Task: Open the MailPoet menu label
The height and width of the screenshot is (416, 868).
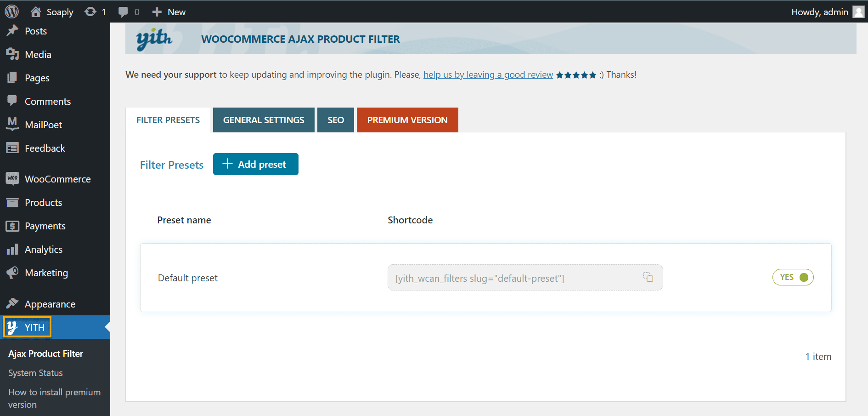Action: pyautogui.click(x=44, y=125)
